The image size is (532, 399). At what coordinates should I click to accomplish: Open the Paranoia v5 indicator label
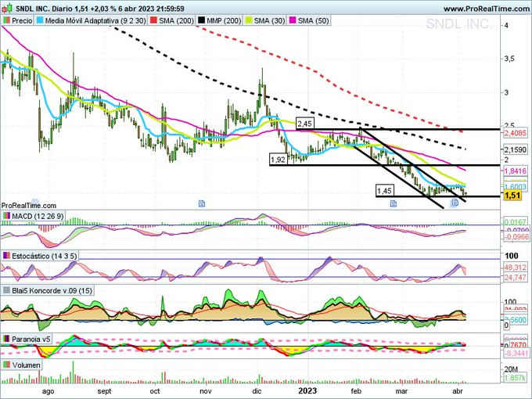27,339
